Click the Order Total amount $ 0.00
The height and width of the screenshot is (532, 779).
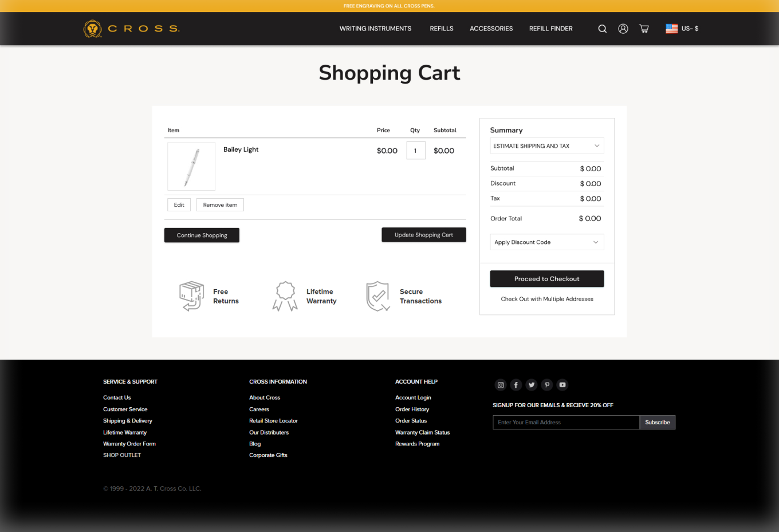pyautogui.click(x=590, y=219)
